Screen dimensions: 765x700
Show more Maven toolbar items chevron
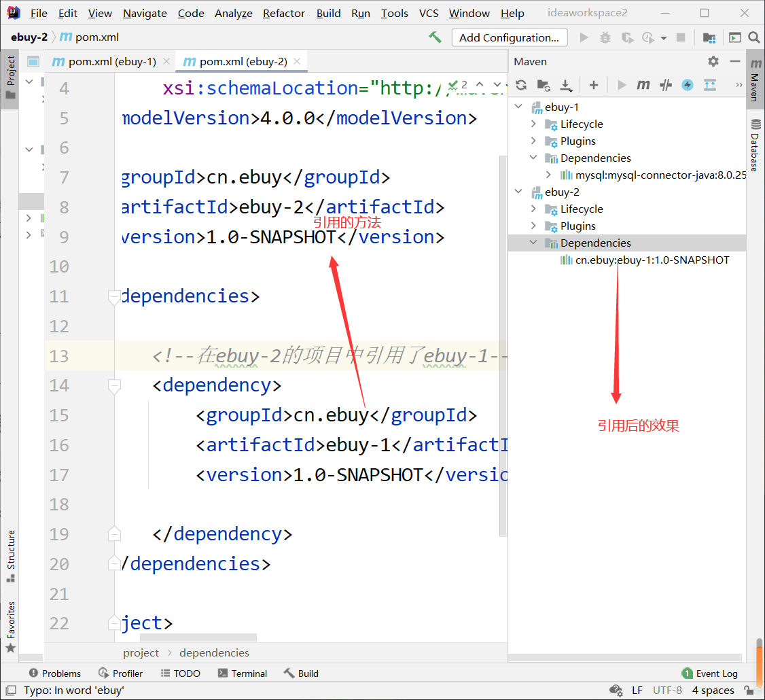click(x=739, y=86)
